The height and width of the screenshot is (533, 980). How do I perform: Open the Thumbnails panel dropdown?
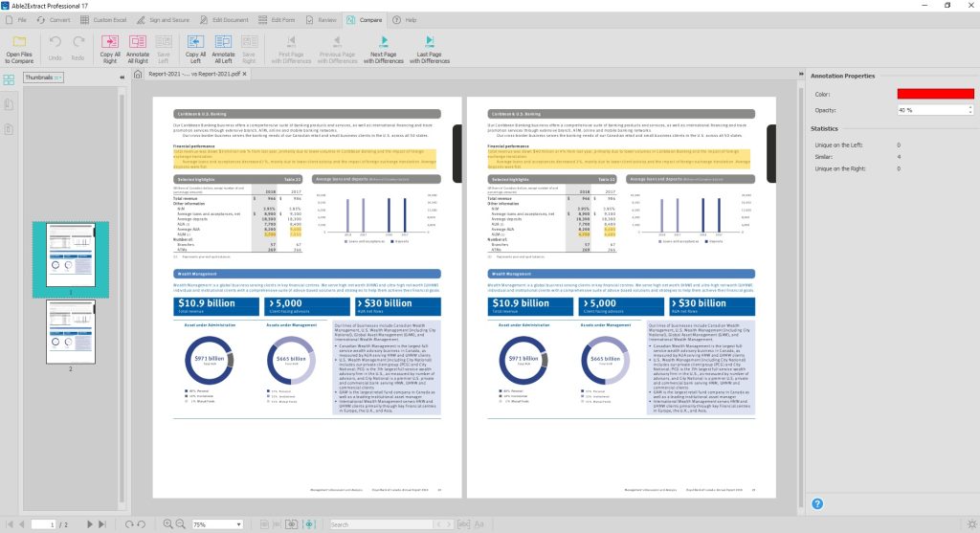pyautogui.click(x=43, y=76)
